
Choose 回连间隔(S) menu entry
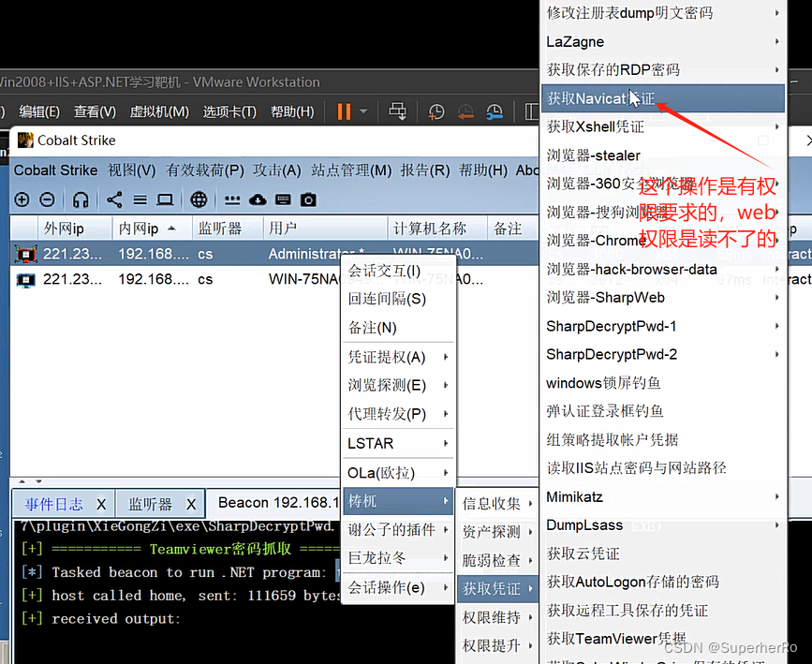[398, 299]
